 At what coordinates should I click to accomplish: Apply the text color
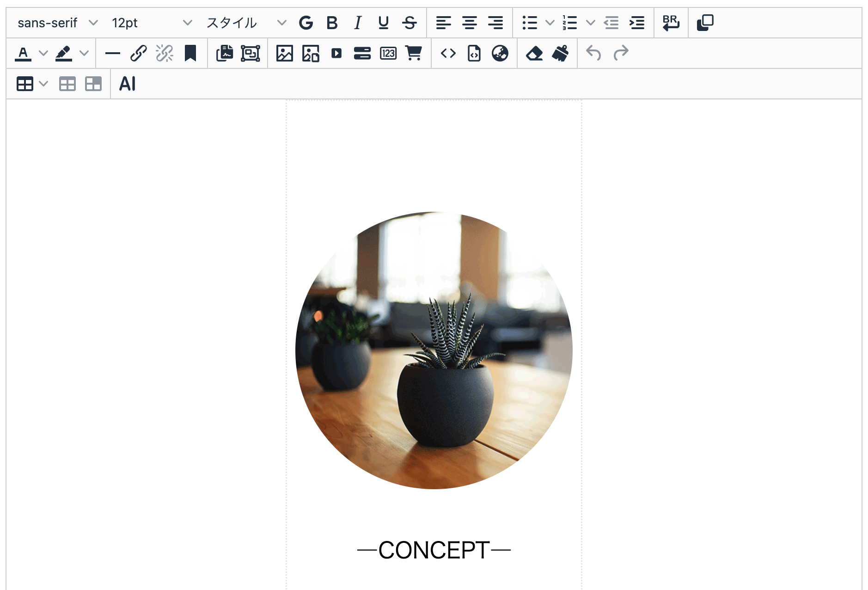pyautogui.click(x=23, y=54)
